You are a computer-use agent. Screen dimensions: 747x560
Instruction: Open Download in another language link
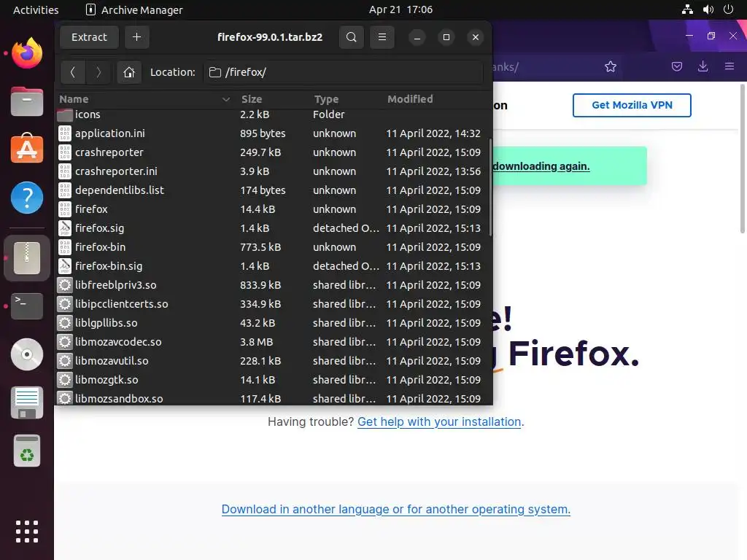tap(396, 509)
